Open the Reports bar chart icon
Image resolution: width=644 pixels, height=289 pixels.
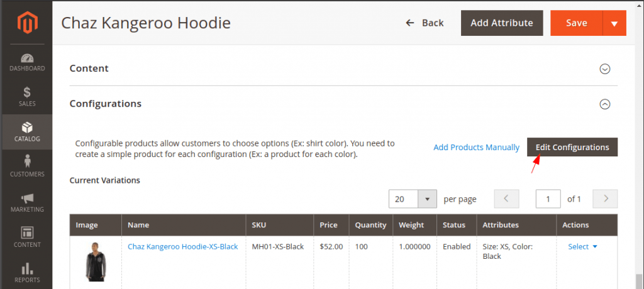coord(26,270)
